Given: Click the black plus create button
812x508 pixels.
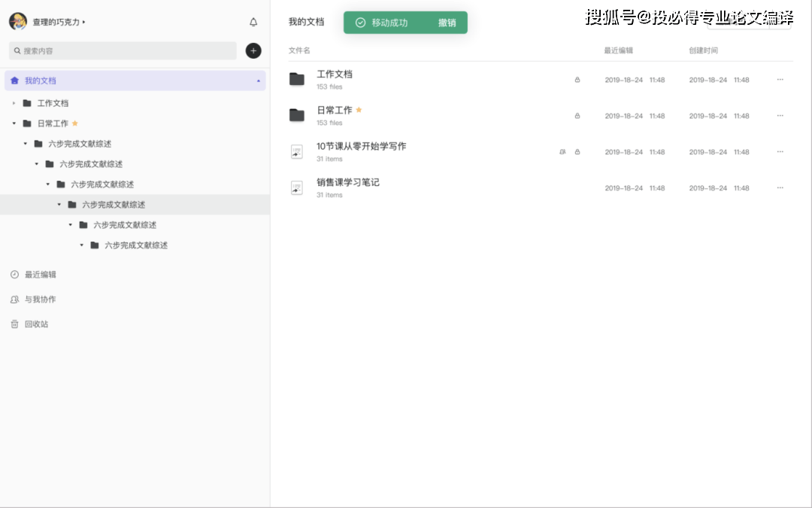Looking at the screenshot, I should click(253, 51).
